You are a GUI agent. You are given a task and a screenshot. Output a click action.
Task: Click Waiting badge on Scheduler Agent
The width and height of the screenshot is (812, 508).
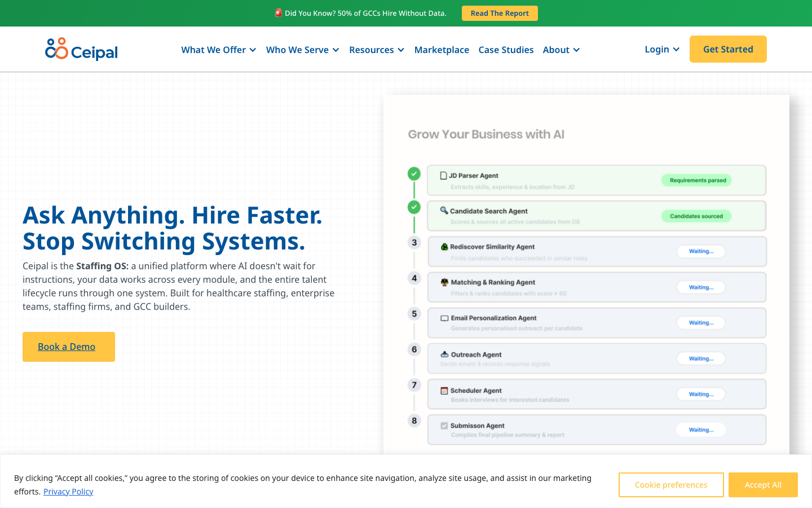click(701, 394)
